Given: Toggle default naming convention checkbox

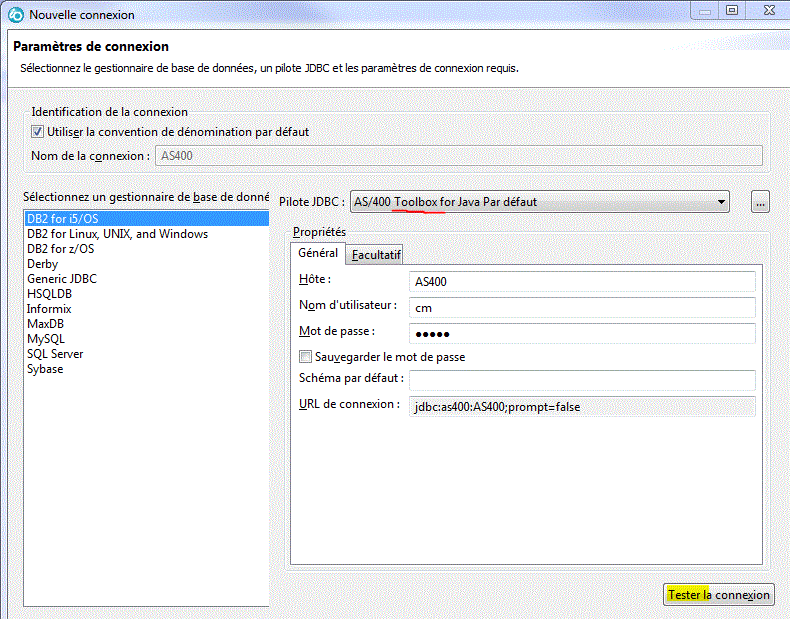Looking at the screenshot, I should pos(37,132).
